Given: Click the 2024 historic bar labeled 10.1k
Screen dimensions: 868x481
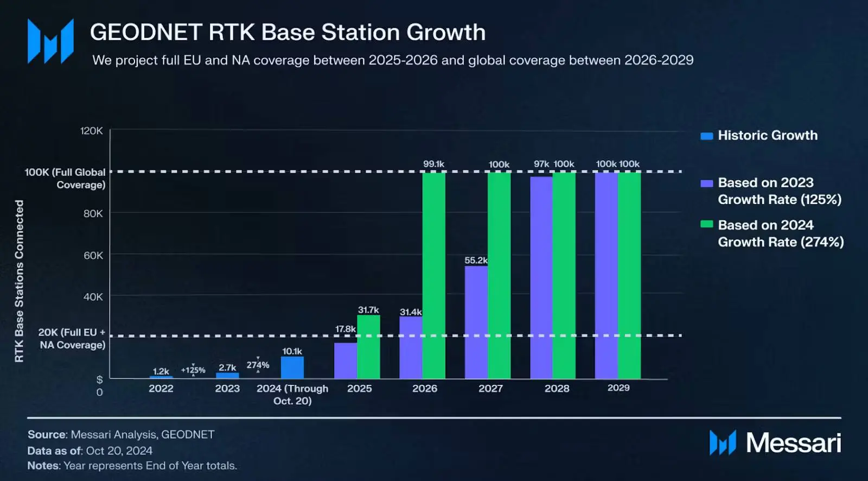Looking at the screenshot, I should (292, 368).
